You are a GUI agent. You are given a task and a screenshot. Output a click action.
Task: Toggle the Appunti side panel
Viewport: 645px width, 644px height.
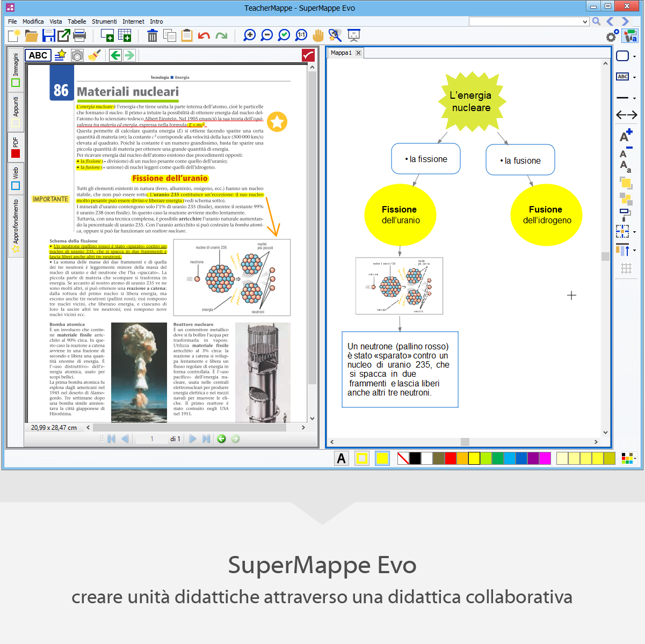point(16,112)
